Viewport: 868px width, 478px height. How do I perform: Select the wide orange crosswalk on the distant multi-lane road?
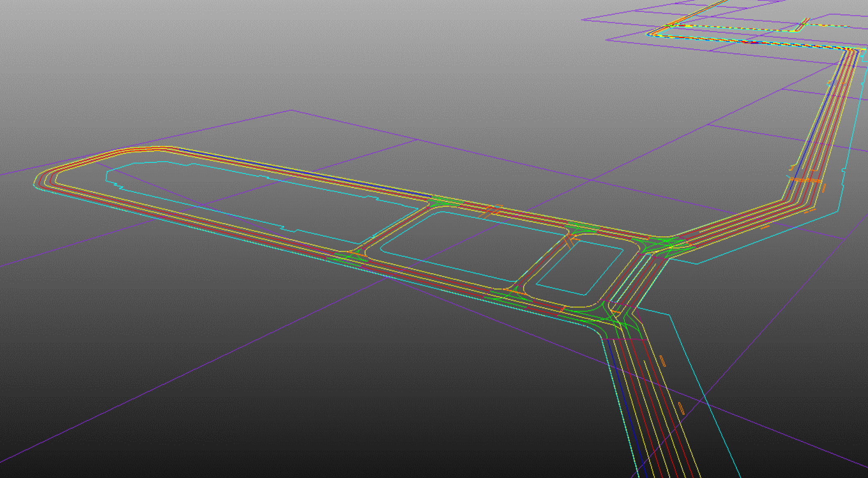click(805, 180)
